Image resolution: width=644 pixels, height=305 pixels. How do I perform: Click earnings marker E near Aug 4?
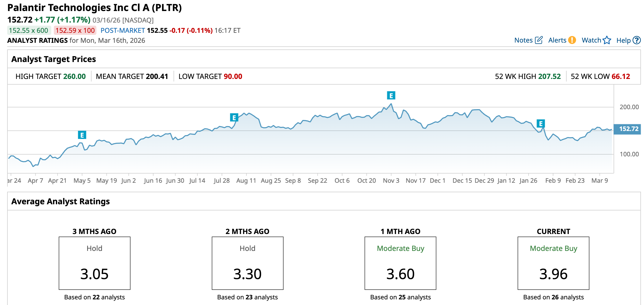pyautogui.click(x=234, y=118)
